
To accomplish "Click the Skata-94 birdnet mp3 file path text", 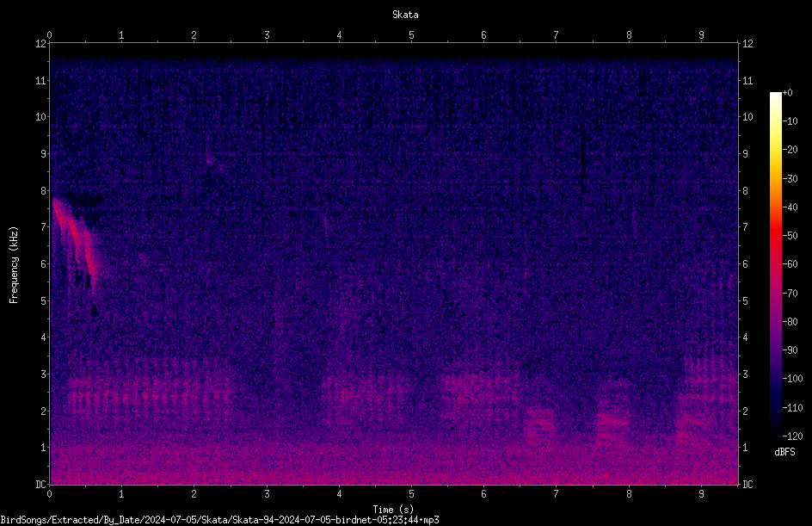I will (219, 520).
